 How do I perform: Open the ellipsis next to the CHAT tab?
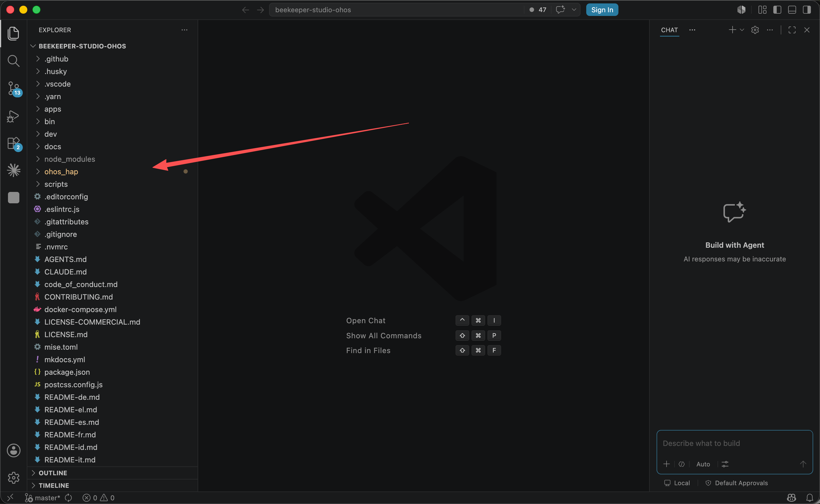(x=692, y=30)
